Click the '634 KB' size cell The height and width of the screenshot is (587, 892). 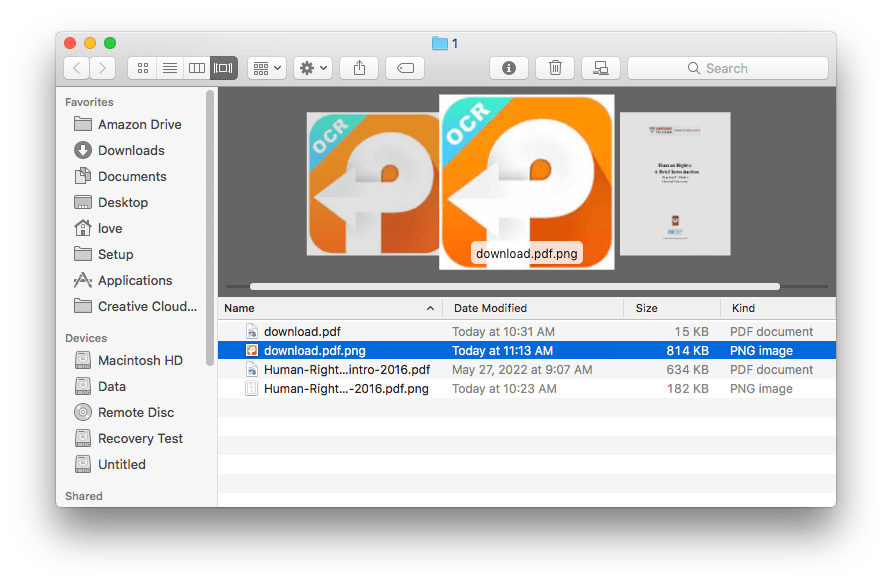pyautogui.click(x=687, y=370)
